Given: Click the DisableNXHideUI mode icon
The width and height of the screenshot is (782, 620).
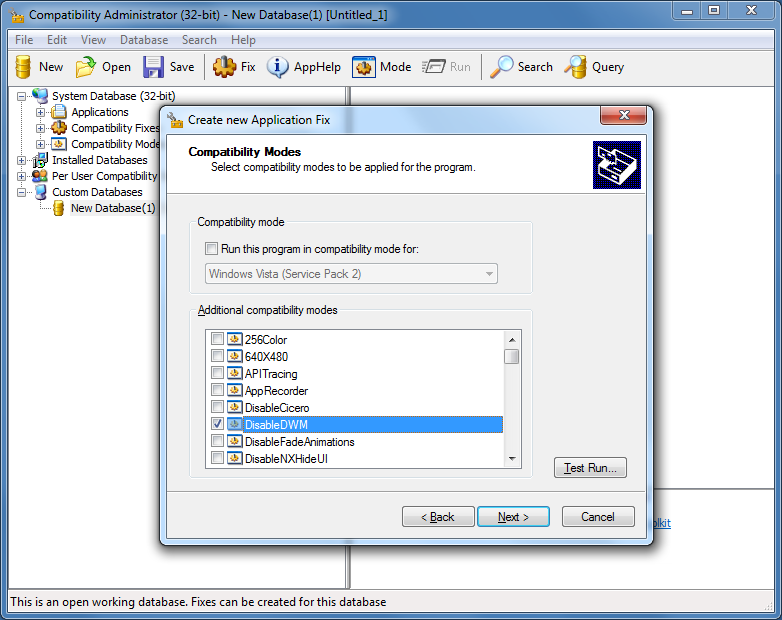Looking at the screenshot, I should click(x=234, y=458).
